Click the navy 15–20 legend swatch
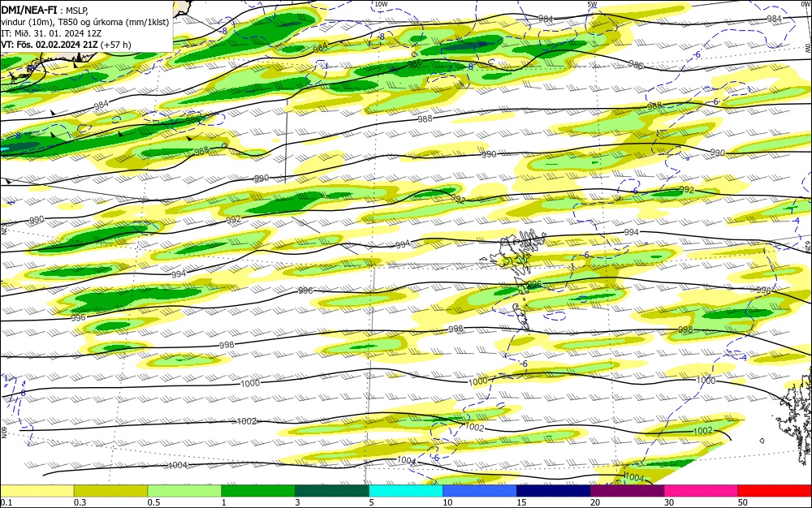The image size is (812, 508). (554, 491)
